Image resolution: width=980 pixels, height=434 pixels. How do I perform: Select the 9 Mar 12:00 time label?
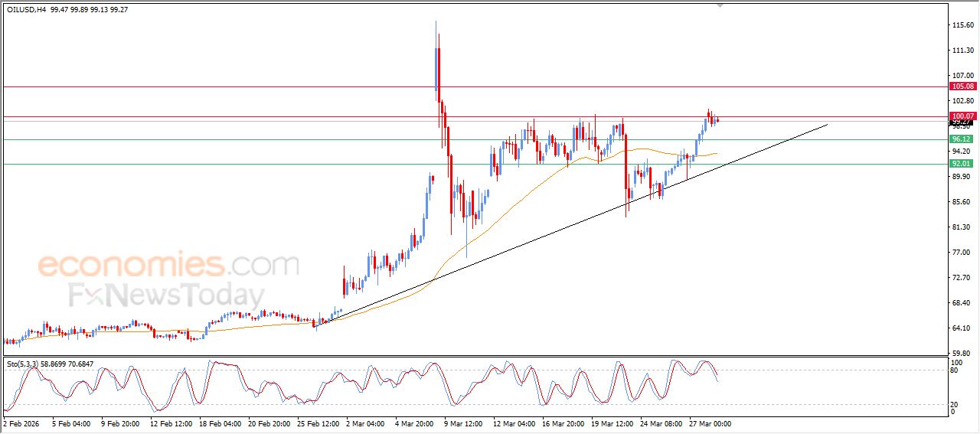464,423
